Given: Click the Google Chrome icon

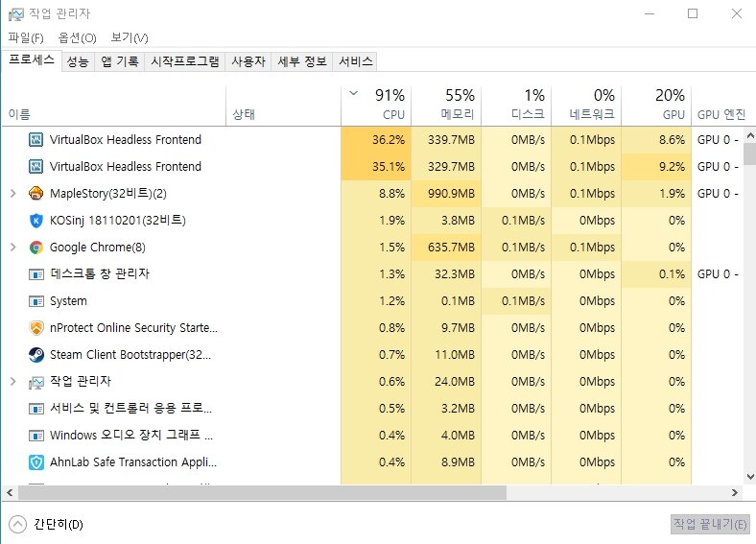Looking at the screenshot, I should (36, 248).
